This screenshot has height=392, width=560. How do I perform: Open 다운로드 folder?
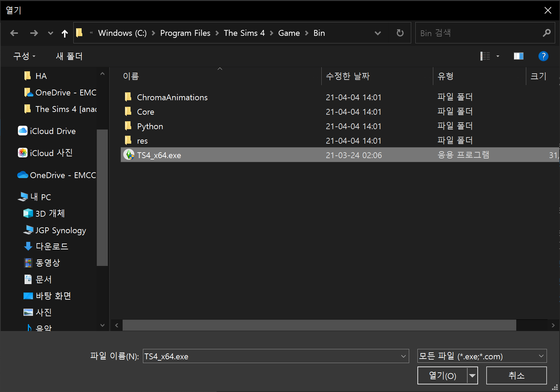pos(46,246)
